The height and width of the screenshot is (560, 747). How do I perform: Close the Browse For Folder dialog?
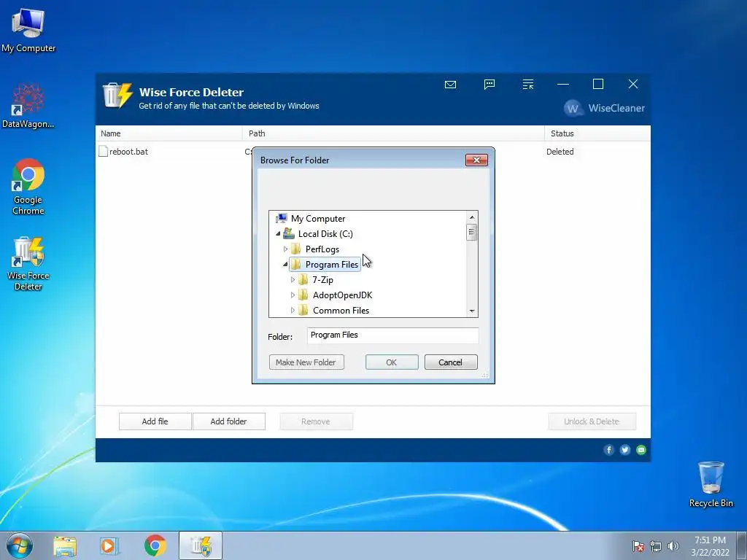click(x=476, y=160)
